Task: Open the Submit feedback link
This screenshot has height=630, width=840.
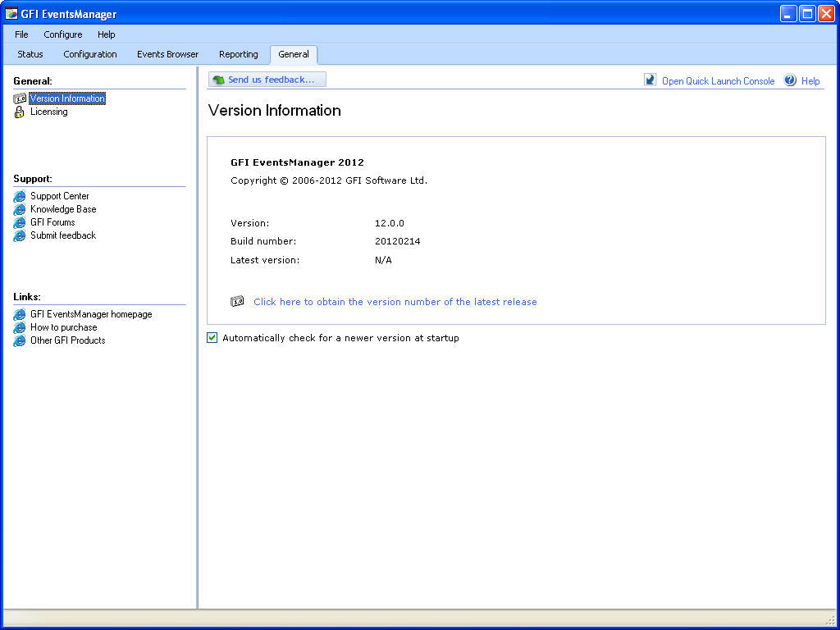Action: tap(63, 235)
